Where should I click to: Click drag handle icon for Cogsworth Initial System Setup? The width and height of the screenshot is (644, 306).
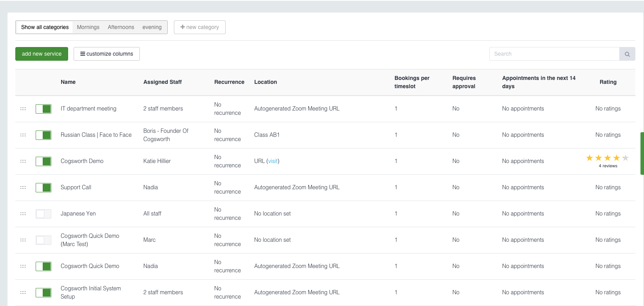click(23, 292)
